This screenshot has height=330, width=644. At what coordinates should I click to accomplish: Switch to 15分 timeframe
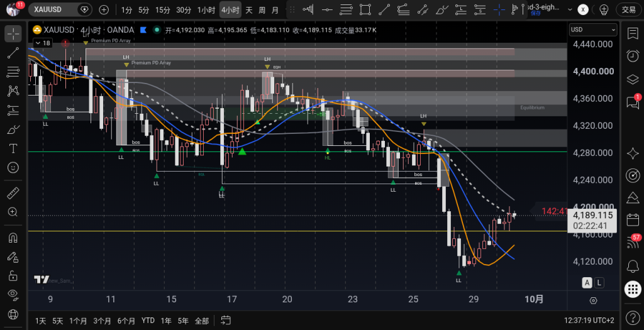pyautogui.click(x=163, y=10)
